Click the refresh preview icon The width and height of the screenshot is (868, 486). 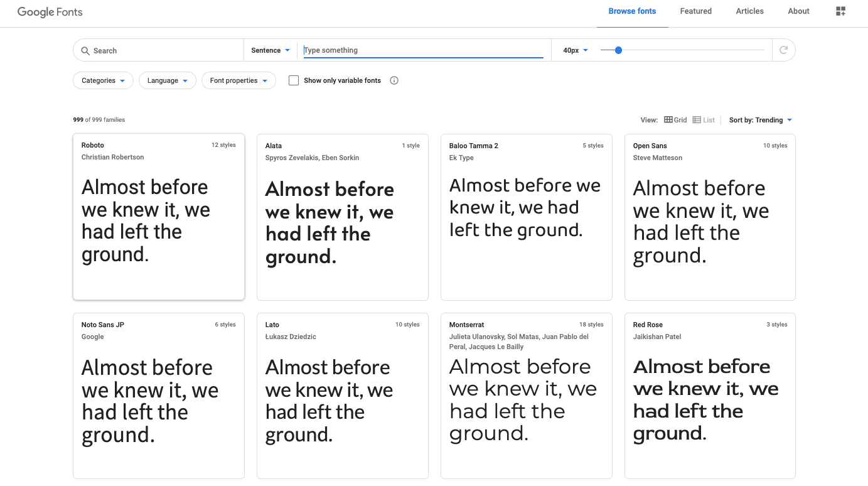click(783, 50)
